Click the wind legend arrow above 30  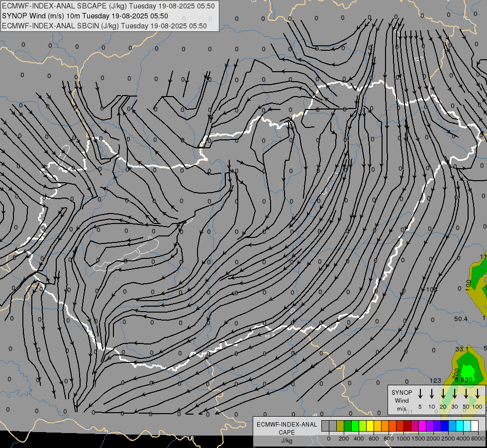(x=454, y=393)
